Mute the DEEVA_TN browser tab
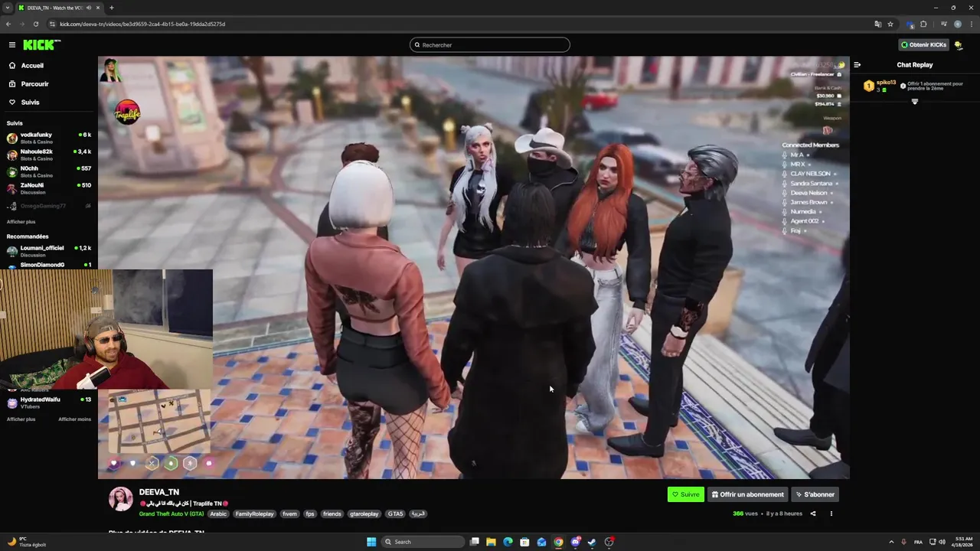Screen dimensions: 980x551 [x=89, y=8]
